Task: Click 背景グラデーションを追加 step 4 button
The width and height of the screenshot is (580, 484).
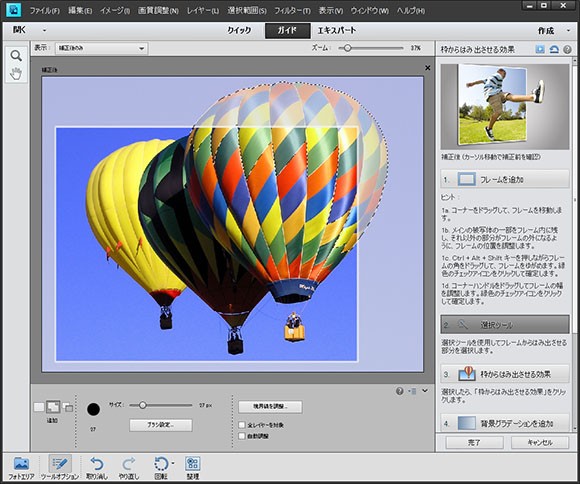Action: 505,423
